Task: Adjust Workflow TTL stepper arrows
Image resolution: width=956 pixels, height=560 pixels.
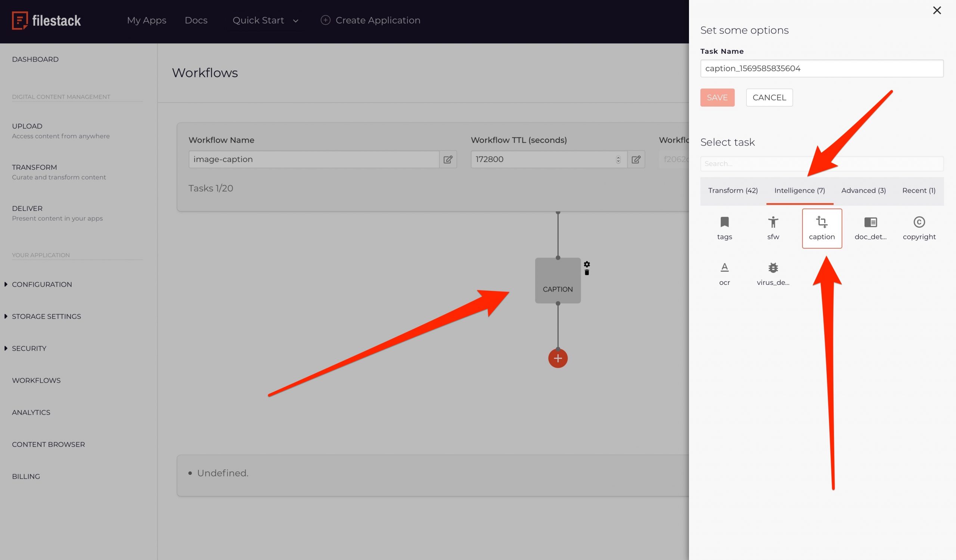Action: click(x=618, y=159)
